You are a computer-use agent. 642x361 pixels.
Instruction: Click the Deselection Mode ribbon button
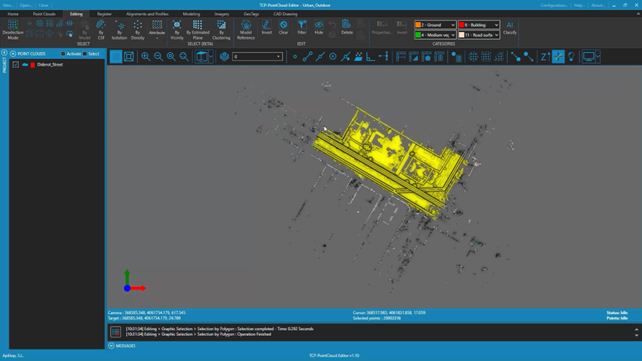(x=13, y=29)
